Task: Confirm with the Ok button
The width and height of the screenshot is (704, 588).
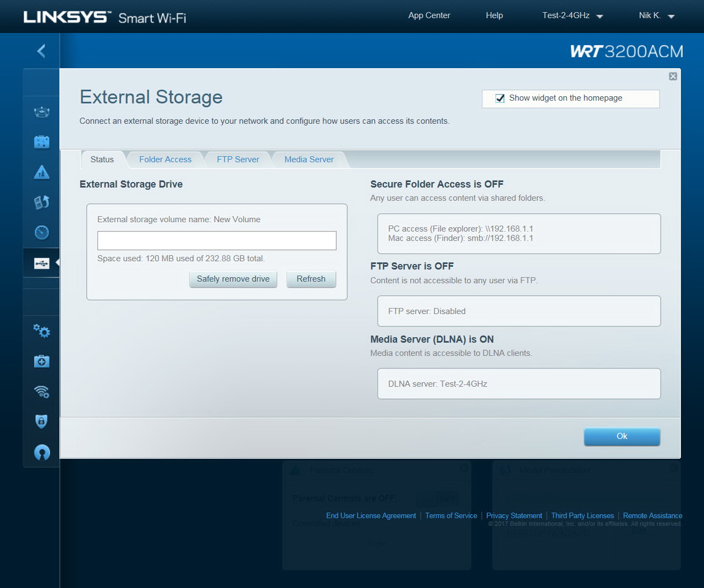Action: 622,436
